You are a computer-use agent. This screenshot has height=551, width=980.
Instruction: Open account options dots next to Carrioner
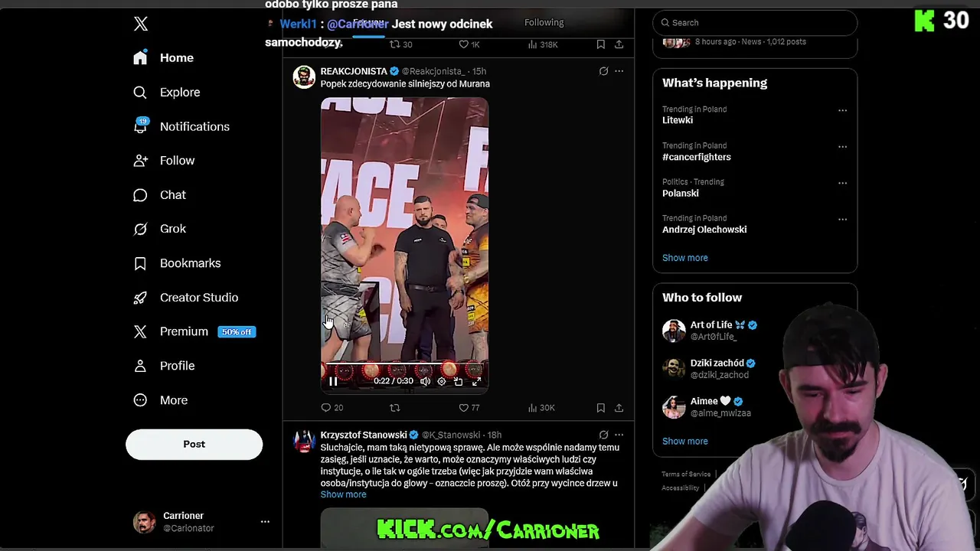click(x=265, y=522)
